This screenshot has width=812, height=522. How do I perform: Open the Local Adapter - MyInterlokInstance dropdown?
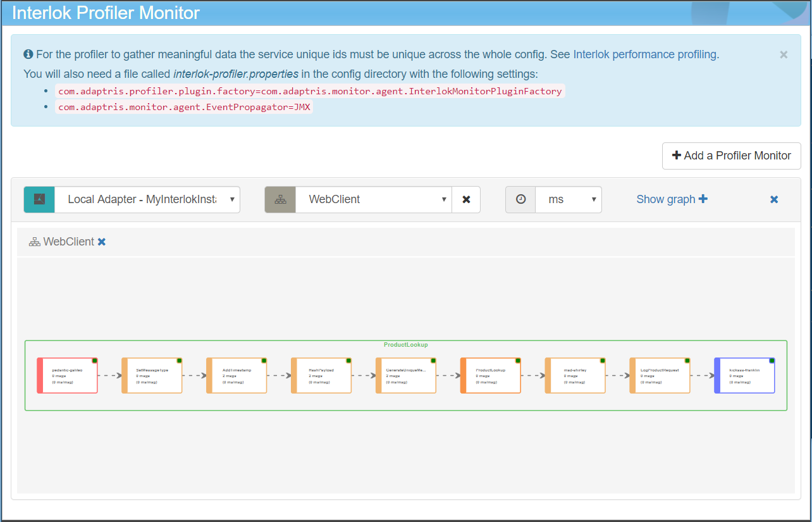[x=147, y=199]
